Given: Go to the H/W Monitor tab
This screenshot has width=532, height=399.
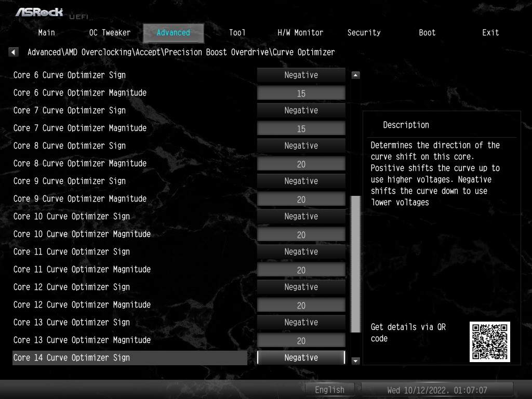Looking at the screenshot, I should [x=300, y=33].
